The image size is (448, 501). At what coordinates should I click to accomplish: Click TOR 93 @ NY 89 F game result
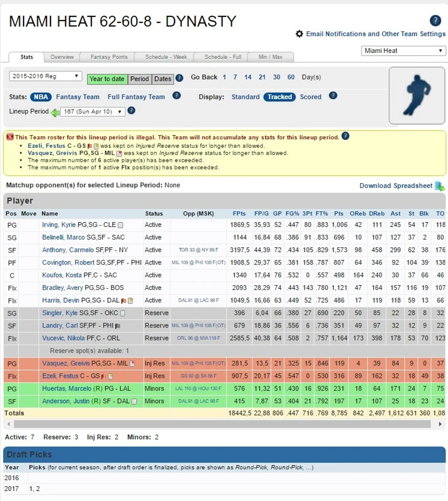click(198, 250)
